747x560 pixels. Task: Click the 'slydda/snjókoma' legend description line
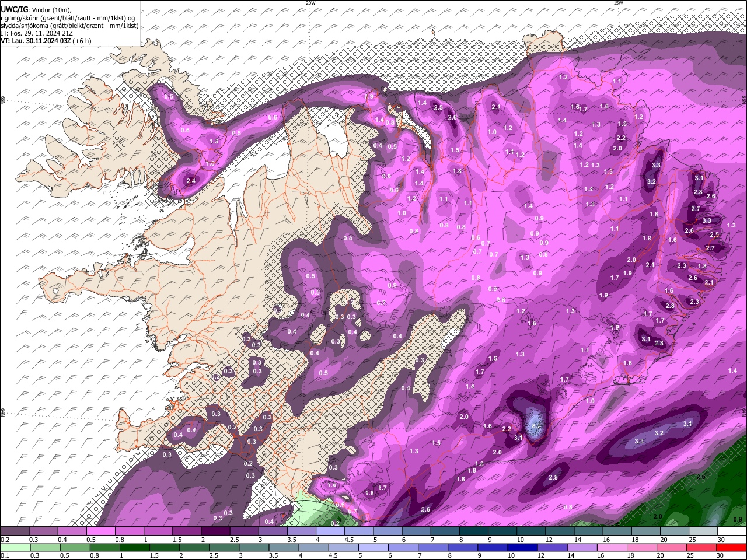pos(69,26)
